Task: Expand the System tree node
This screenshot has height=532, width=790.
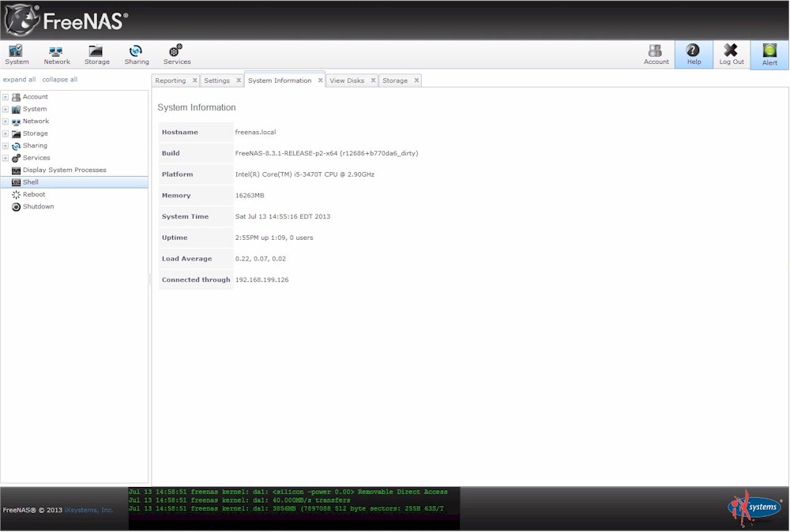Action: pyautogui.click(x=6, y=109)
